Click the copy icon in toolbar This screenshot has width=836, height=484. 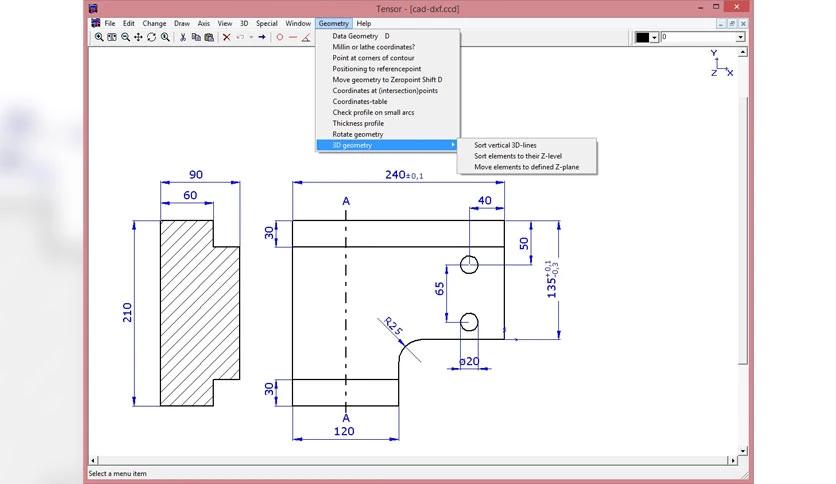(196, 37)
